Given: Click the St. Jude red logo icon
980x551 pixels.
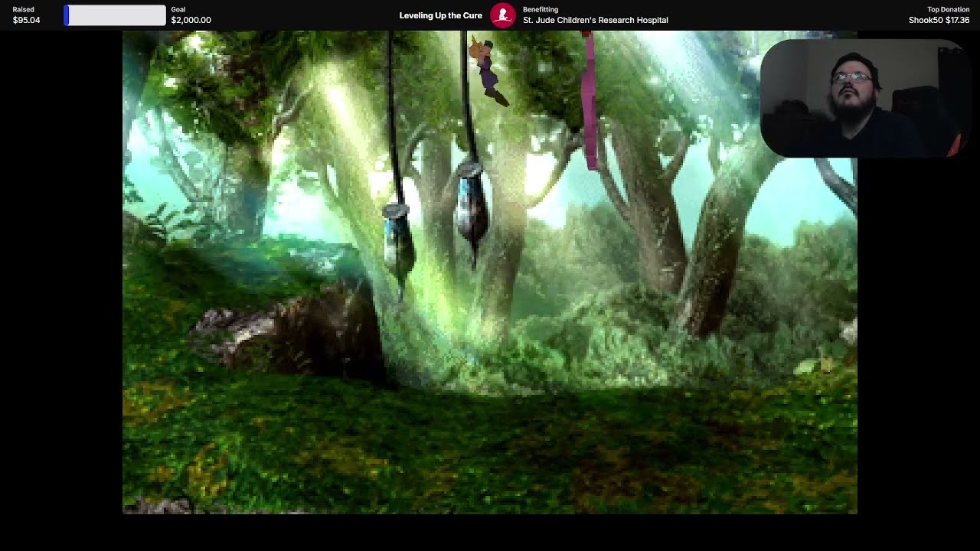Looking at the screenshot, I should pos(503,15).
